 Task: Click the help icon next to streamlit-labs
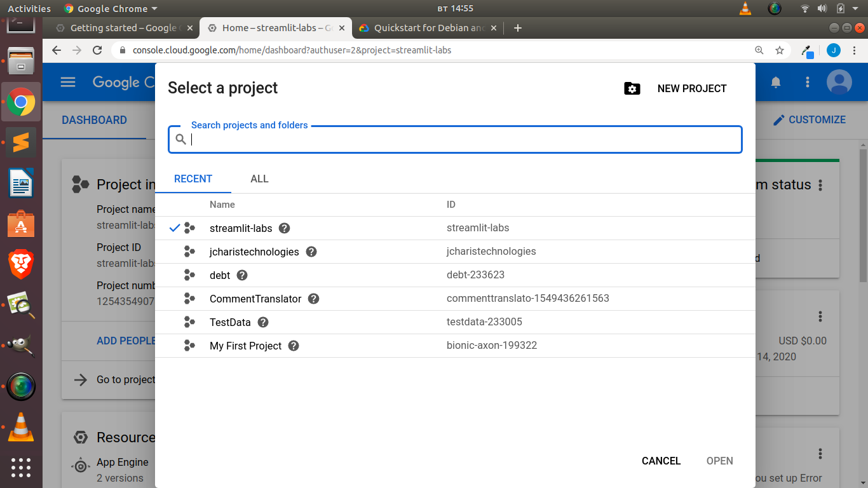284,228
